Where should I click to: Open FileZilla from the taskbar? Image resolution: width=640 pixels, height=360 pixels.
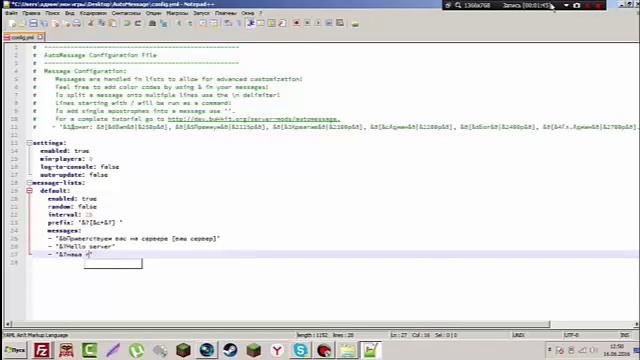[x=42, y=350]
